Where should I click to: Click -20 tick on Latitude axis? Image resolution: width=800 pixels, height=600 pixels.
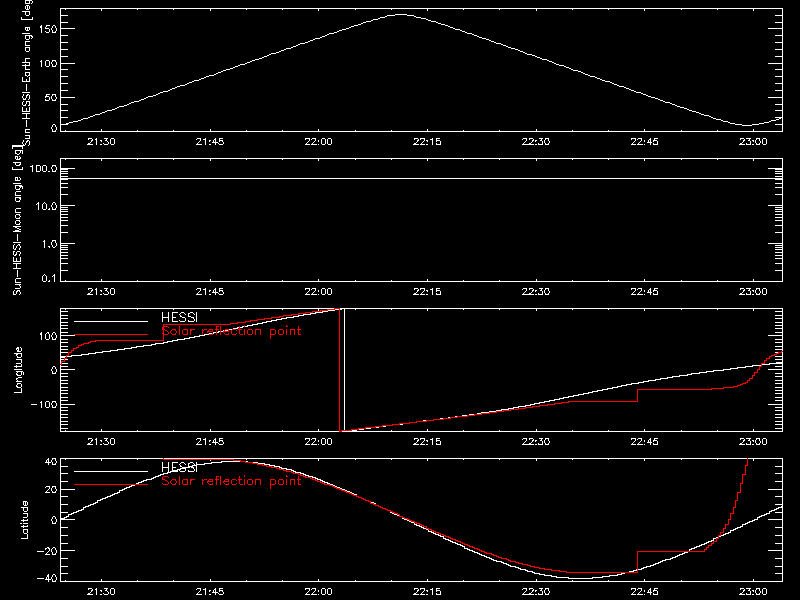(x=47, y=551)
